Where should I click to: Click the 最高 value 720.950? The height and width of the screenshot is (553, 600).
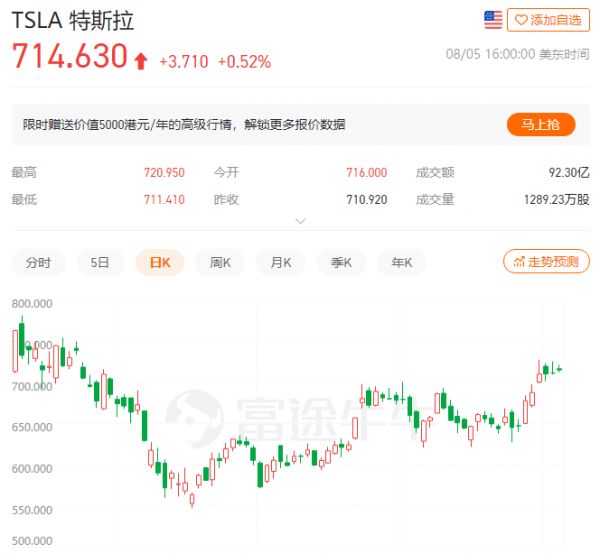coord(164,173)
